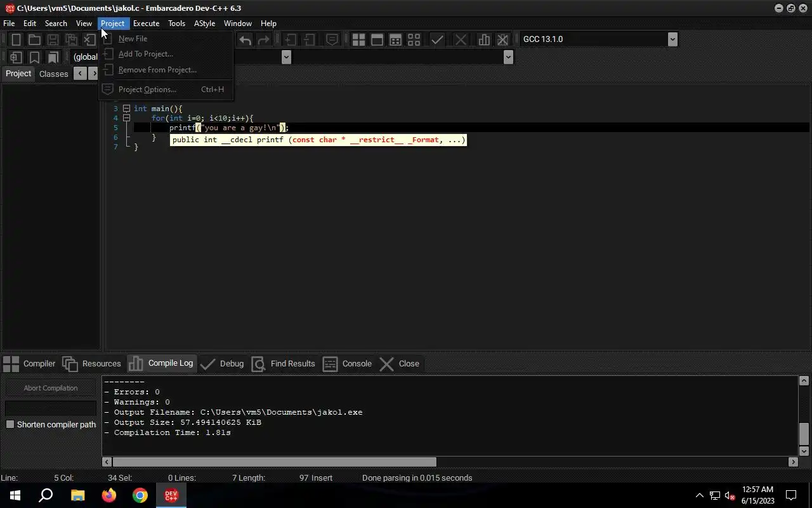Click the Redo arrow icon
The height and width of the screenshot is (508, 812).
(263, 39)
